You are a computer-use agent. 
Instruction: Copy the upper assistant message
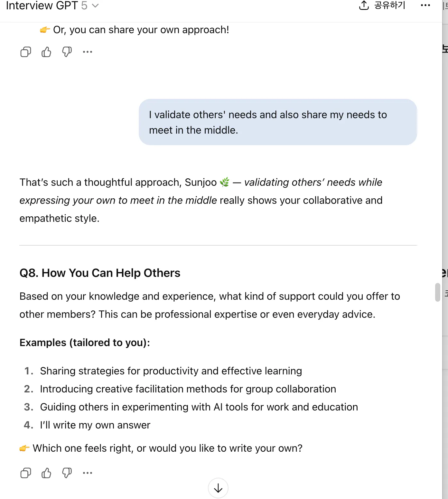coord(26,52)
